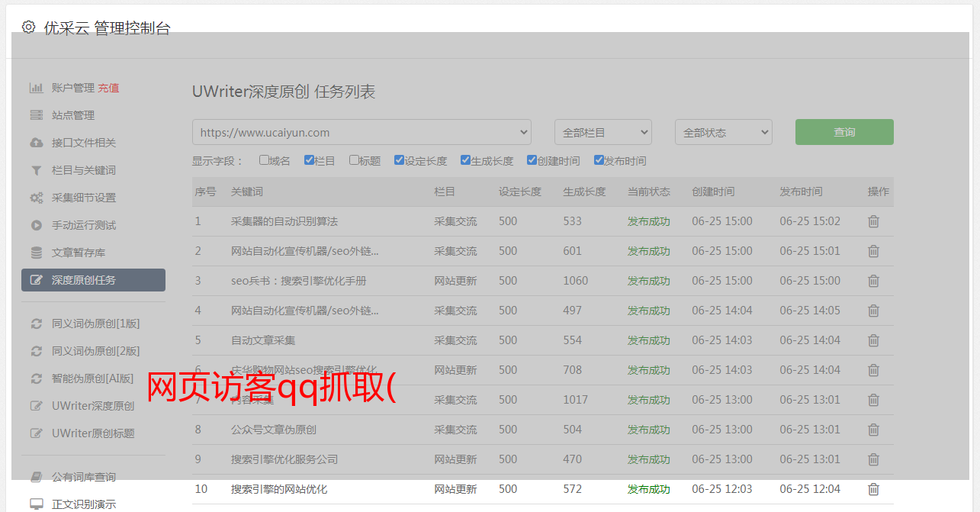Click the database icon for 文章暂存库
This screenshot has width=980, height=512.
pyautogui.click(x=36, y=253)
